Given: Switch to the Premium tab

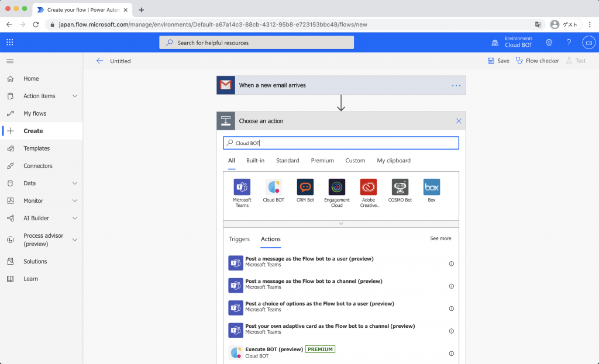Looking at the screenshot, I should tap(322, 161).
